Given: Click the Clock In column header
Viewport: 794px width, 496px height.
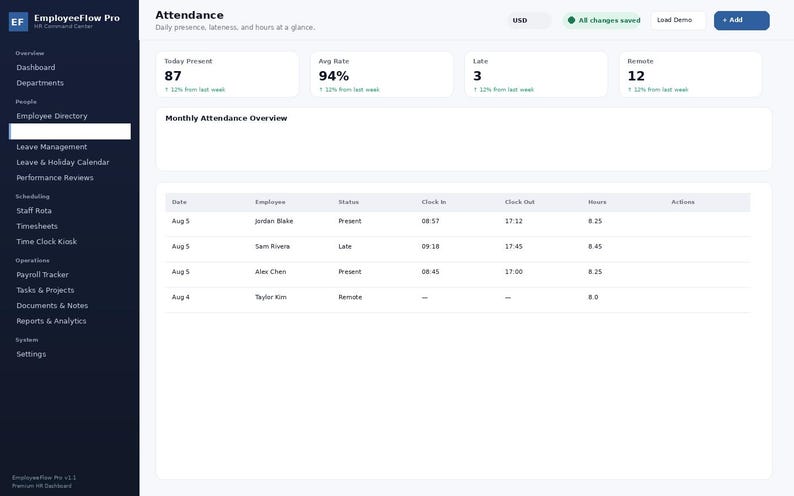Looking at the screenshot, I should 434,202.
